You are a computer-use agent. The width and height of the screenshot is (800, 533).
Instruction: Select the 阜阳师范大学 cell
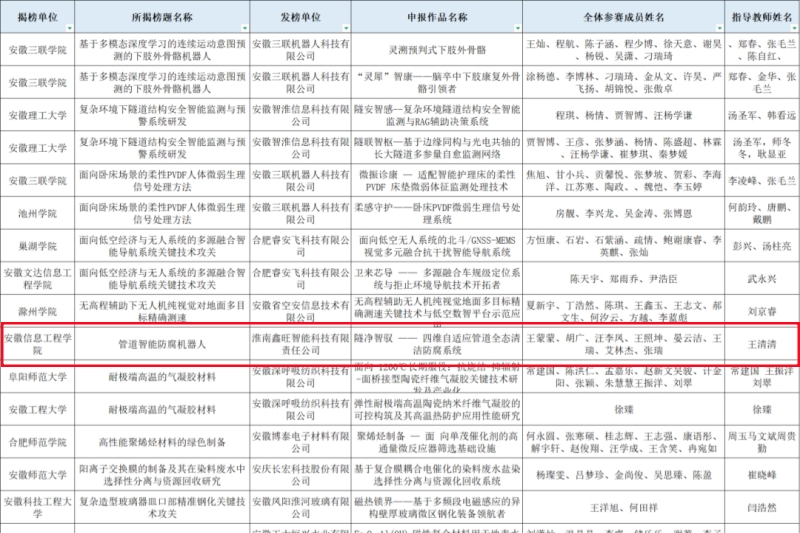(x=37, y=376)
